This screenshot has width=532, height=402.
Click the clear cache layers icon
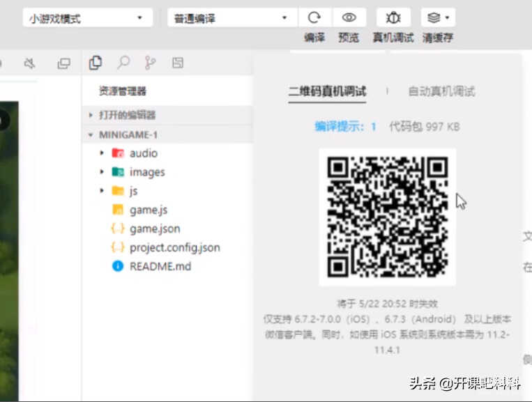click(438, 17)
